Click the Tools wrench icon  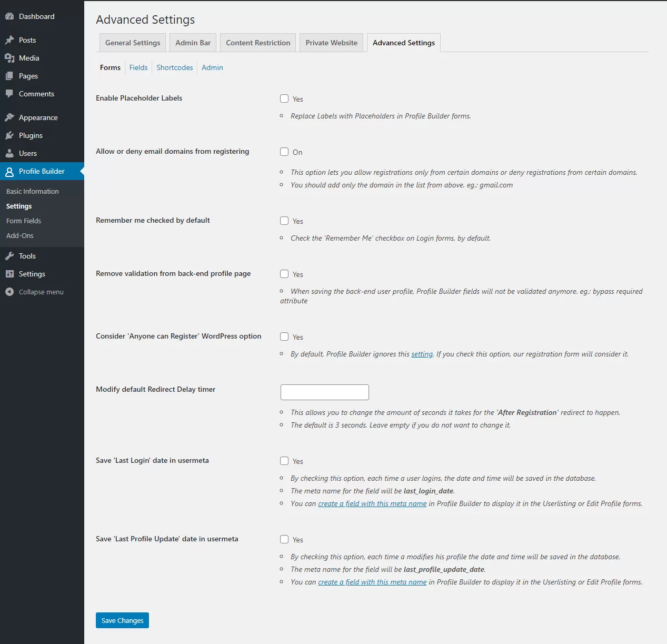tap(9, 256)
